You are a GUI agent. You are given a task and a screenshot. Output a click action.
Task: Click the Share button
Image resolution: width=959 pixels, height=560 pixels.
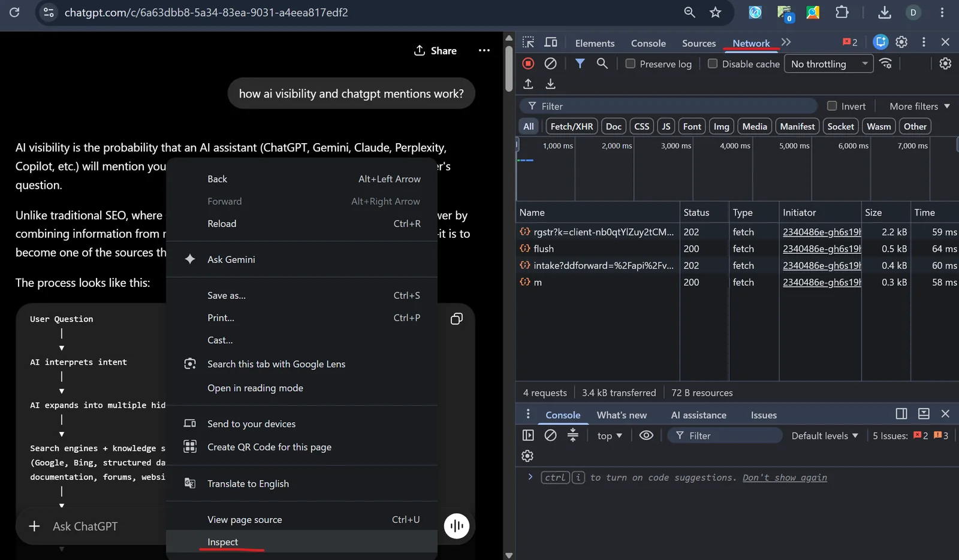click(435, 50)
